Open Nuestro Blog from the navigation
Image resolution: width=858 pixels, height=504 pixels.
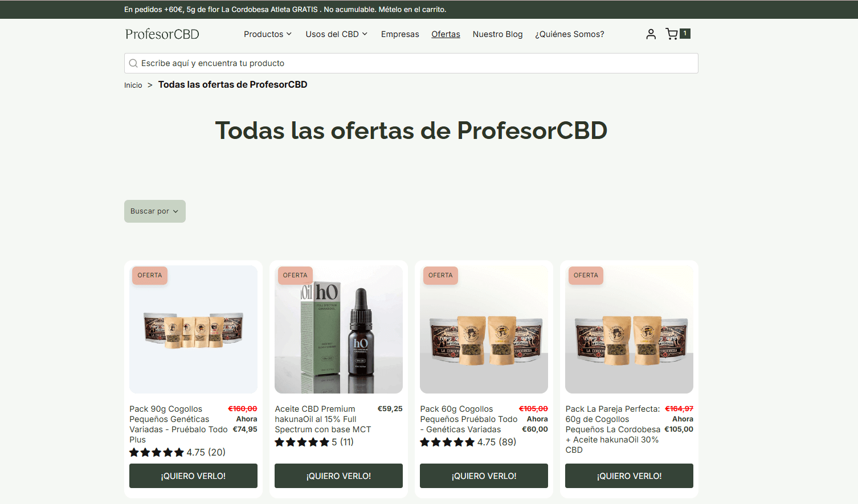pos(497,34)
